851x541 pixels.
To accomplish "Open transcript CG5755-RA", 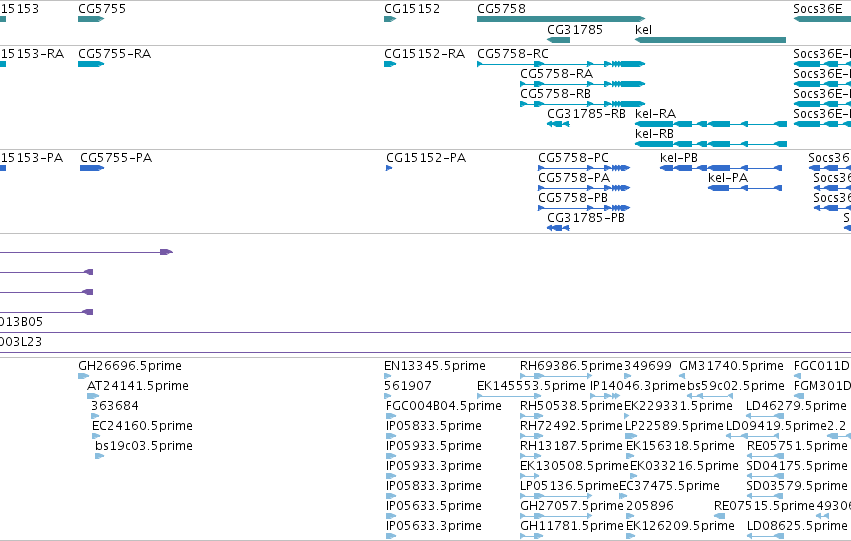I will point(115,54).
